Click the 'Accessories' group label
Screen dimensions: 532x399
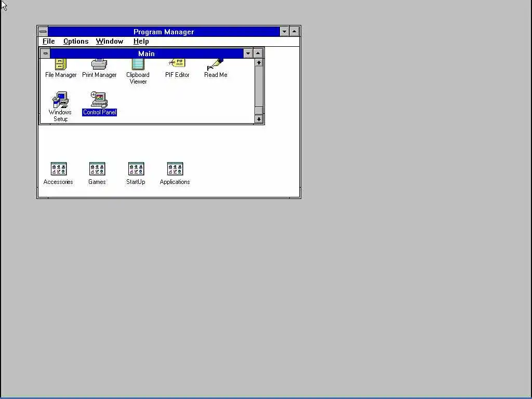point(58,182)
